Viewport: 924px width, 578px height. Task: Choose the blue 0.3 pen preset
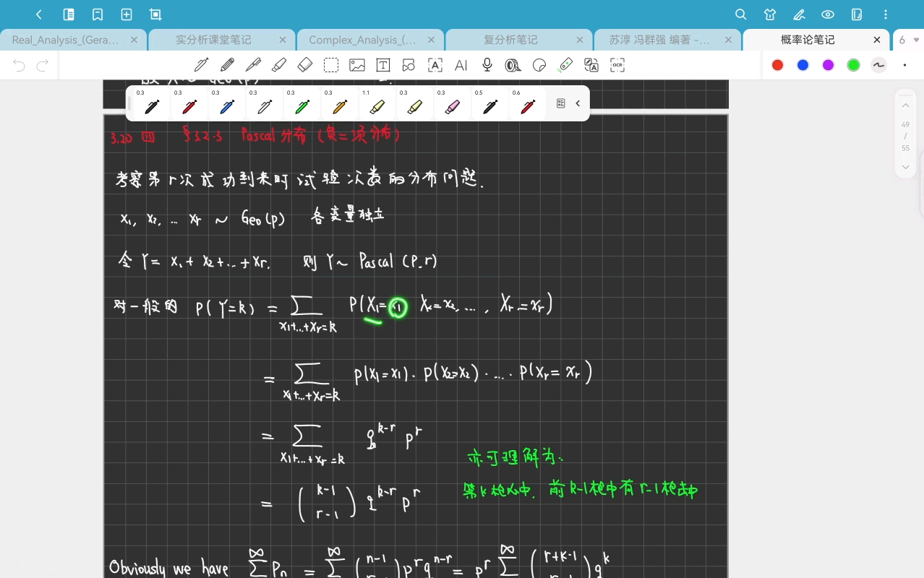227,104
